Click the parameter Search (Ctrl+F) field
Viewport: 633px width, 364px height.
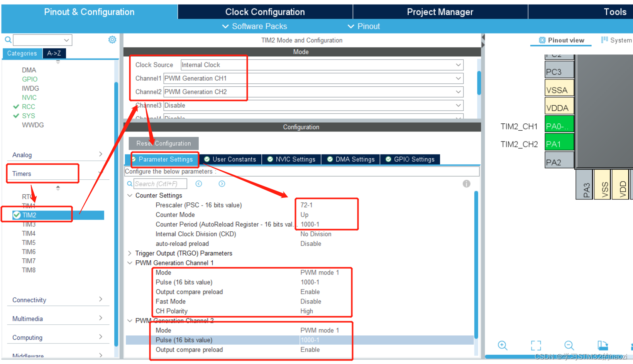tap(160, 184)
